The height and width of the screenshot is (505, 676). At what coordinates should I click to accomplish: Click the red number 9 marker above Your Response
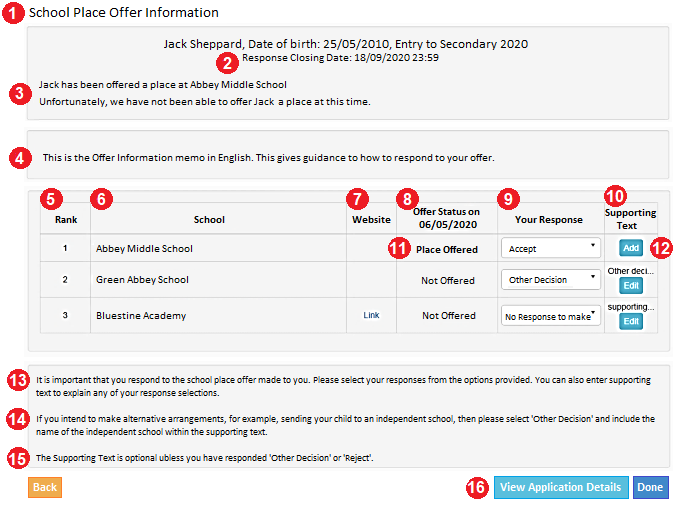[x=508, y=199]
